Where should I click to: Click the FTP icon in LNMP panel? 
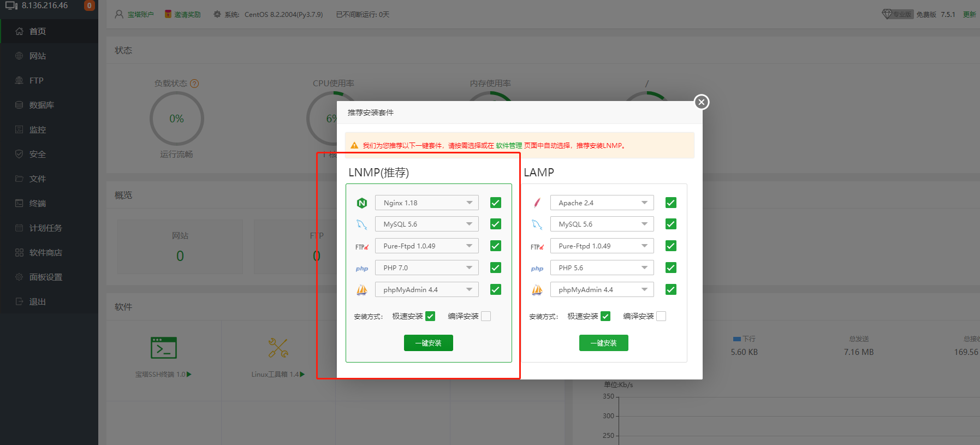[x=362, y=247]
